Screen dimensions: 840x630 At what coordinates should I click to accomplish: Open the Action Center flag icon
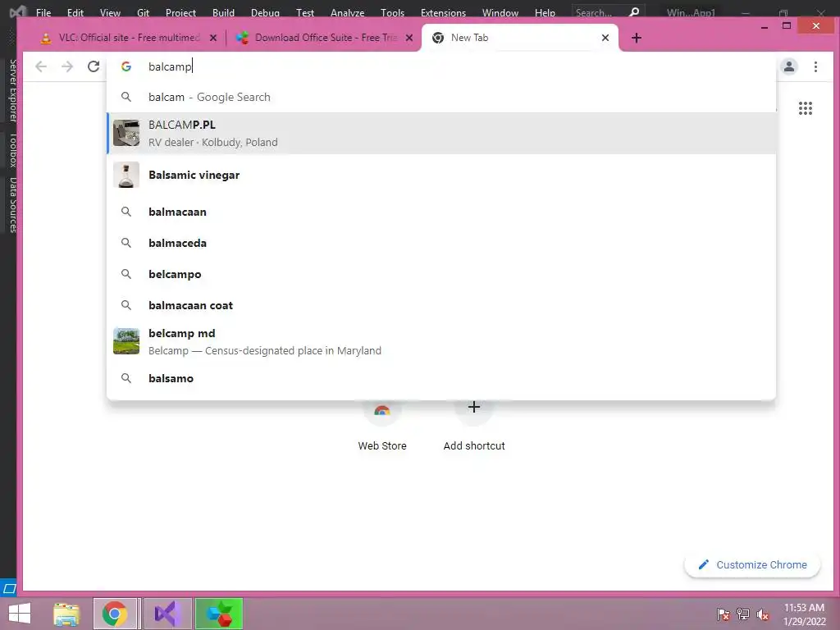[724, 614]
